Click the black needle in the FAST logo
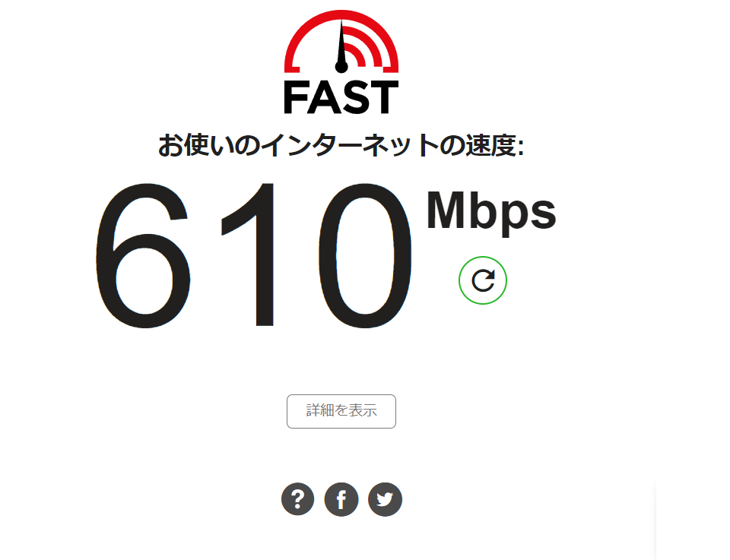The image size is (730, 560). [341, 46]
